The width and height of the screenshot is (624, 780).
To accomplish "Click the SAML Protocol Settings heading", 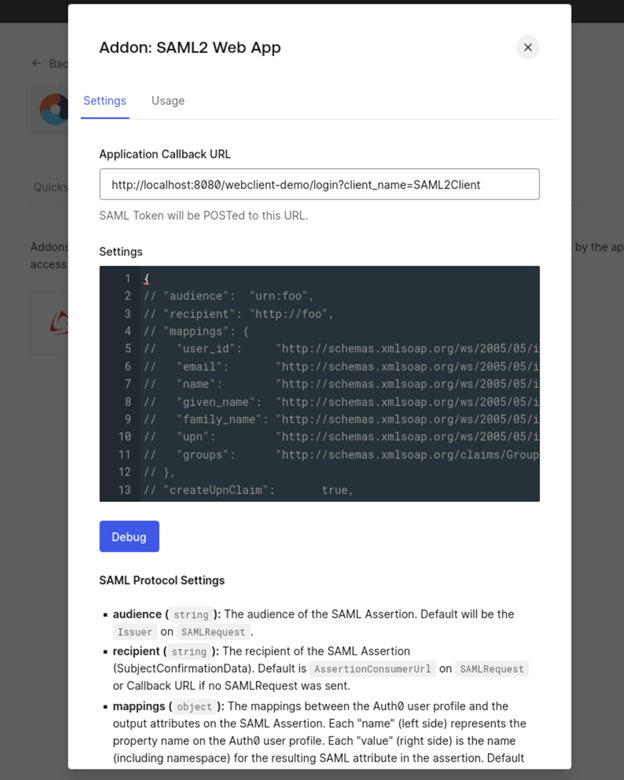I will 162,580.
